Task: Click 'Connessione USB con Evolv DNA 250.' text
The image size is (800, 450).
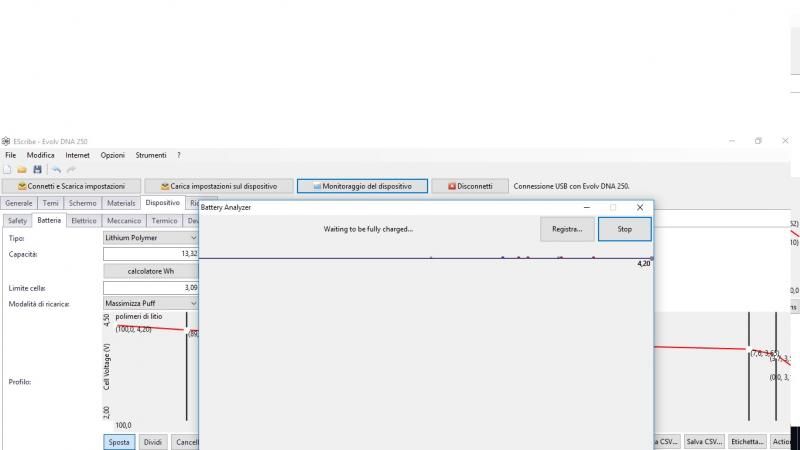Action: click(571, 186)
